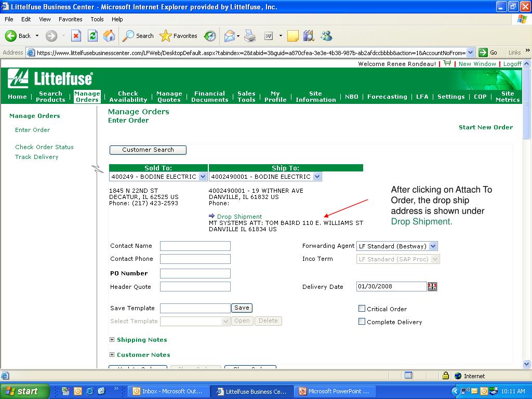Click the Edit with Word icon
The height and width of the screenshot is (399, 532).
point(269,36)
